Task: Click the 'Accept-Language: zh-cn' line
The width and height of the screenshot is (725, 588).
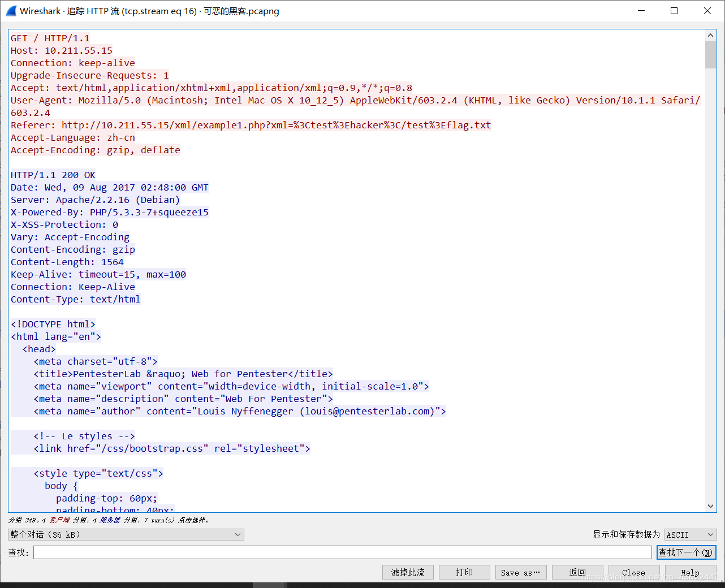Action: click(x=73, y=137)
